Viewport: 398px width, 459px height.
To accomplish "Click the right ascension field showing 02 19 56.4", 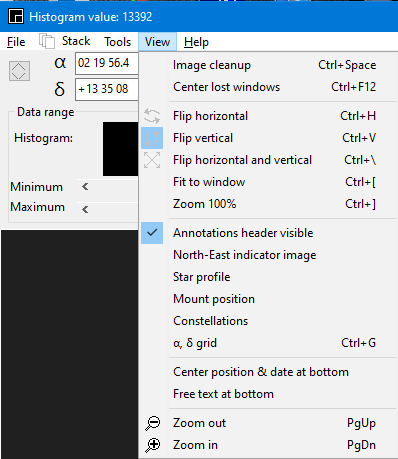I will click(x=107, y=63).
